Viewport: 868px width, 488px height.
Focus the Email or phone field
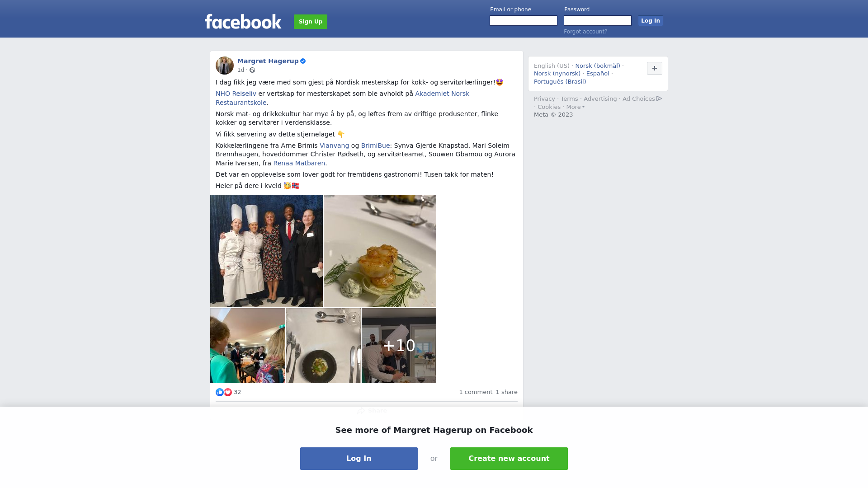[524, 21]
